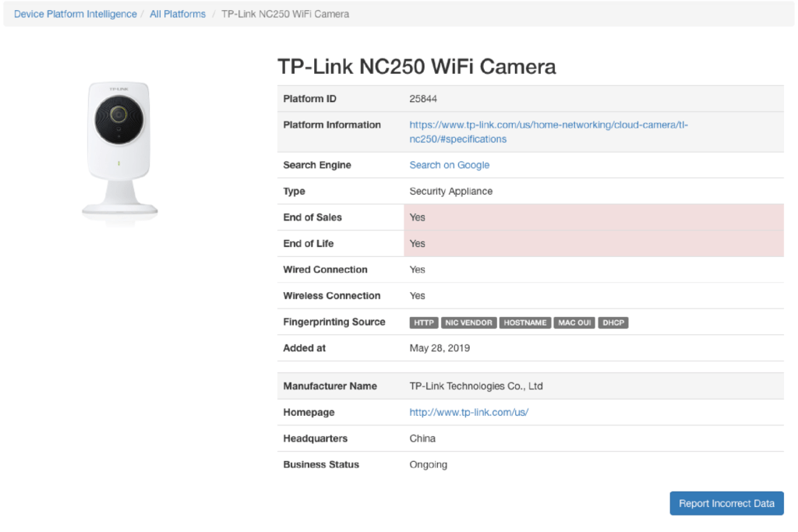Click the highlighted End of Sales Yes cell

593,217
